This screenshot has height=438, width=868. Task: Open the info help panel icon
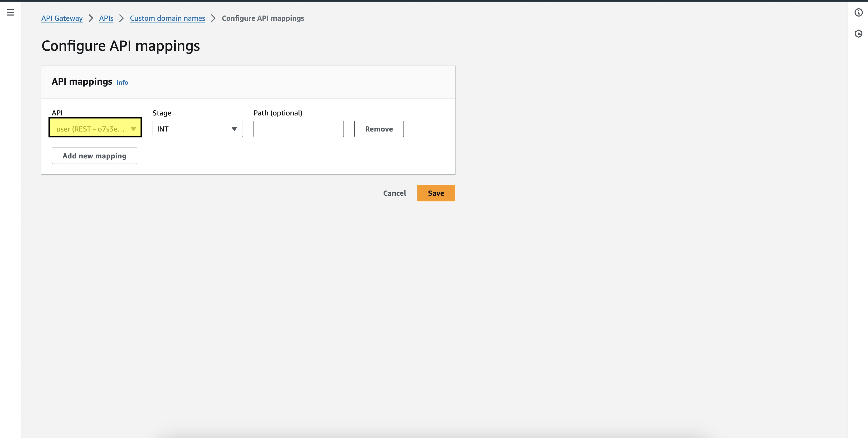coord(858,12)
